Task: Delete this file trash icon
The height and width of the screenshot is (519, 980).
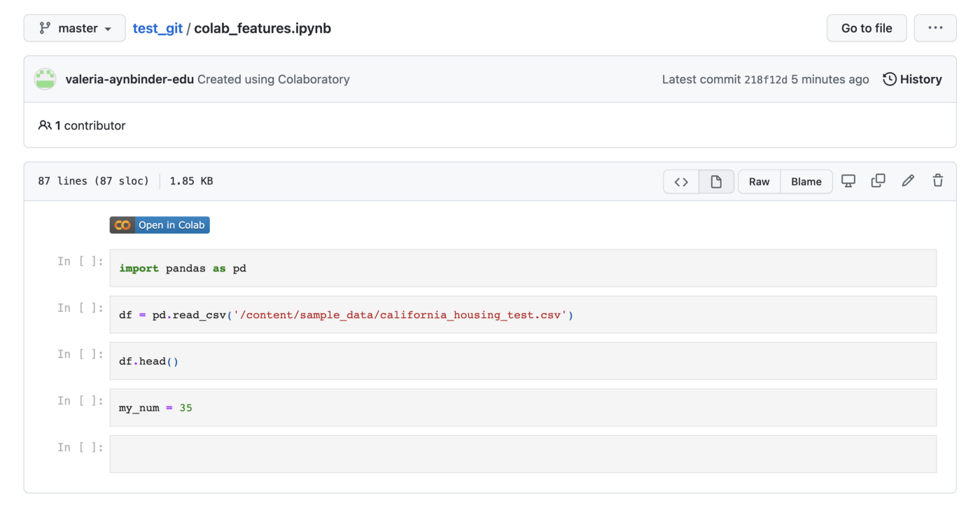Action: tap(938, 181)
